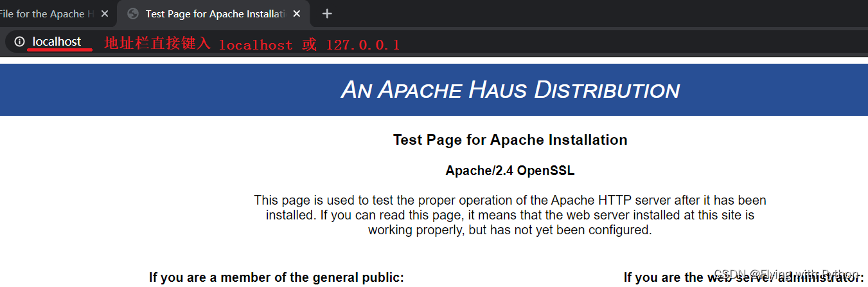Click 'An Apache Haus Distribution' banner heading
The width and height of the screenshot is (868, 287).
click(510, 90)
